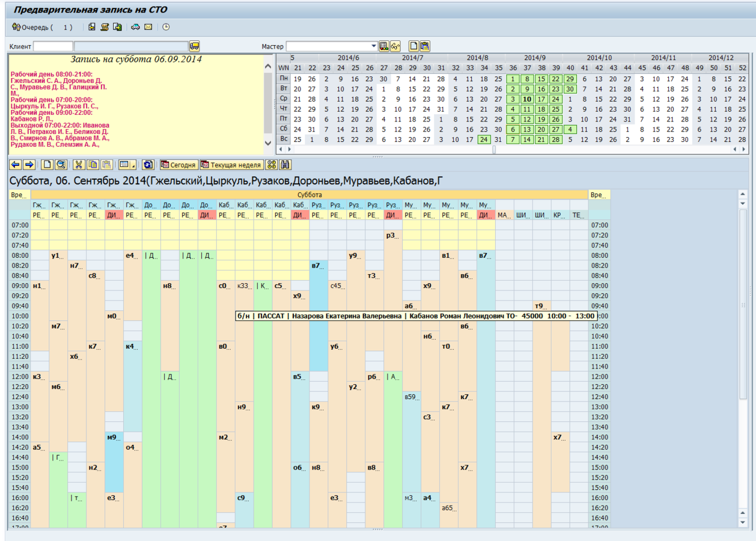The image size is (756, 541).
Task: Go to next day with right arrow
Action: click(x=28, y=165)
